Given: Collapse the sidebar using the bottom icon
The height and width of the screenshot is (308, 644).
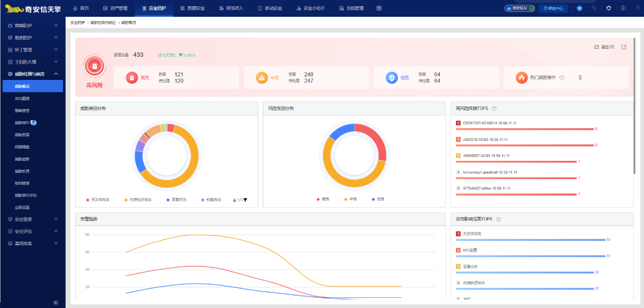Looking at the screenshot, I should click(x=56, y=303).
